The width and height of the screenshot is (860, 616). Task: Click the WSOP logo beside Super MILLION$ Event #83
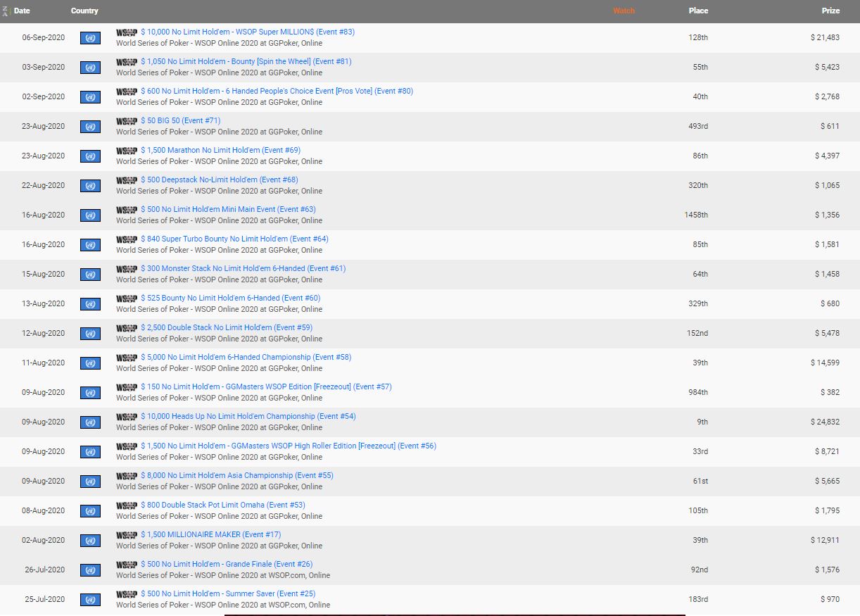click(x=127, y=32)
